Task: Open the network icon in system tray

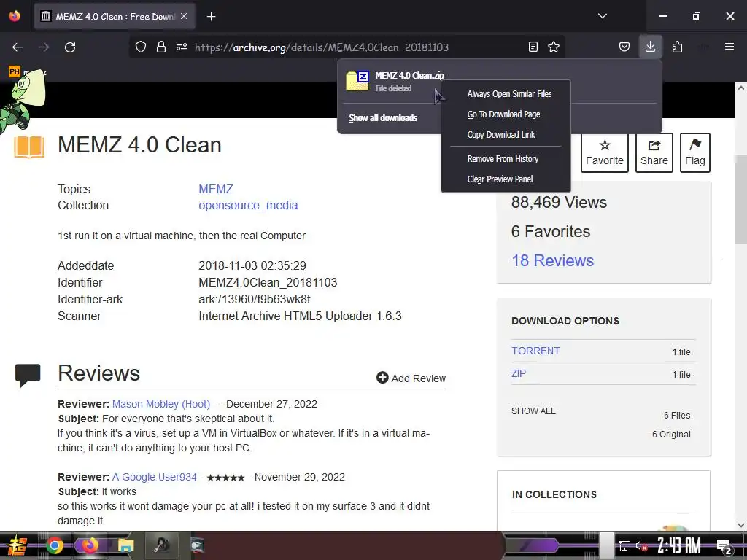Action: (624, 545)
